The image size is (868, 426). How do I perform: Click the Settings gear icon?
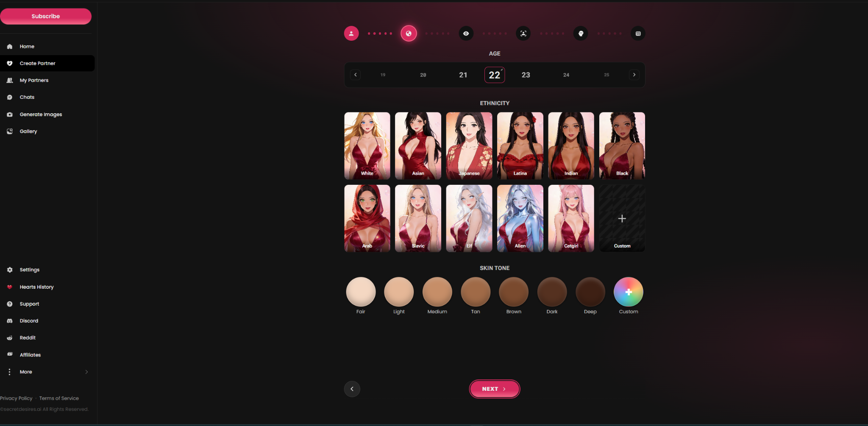[10, 270]
